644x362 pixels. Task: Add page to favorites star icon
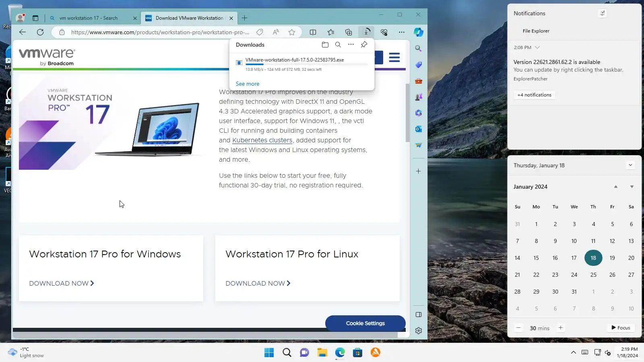[x=292, y=32]
